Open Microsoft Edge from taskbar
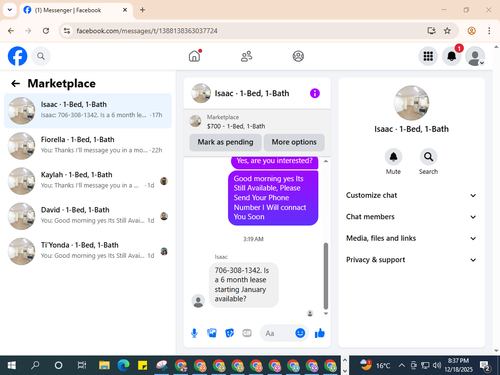500x375 pixels. click(x=123, y=366)
